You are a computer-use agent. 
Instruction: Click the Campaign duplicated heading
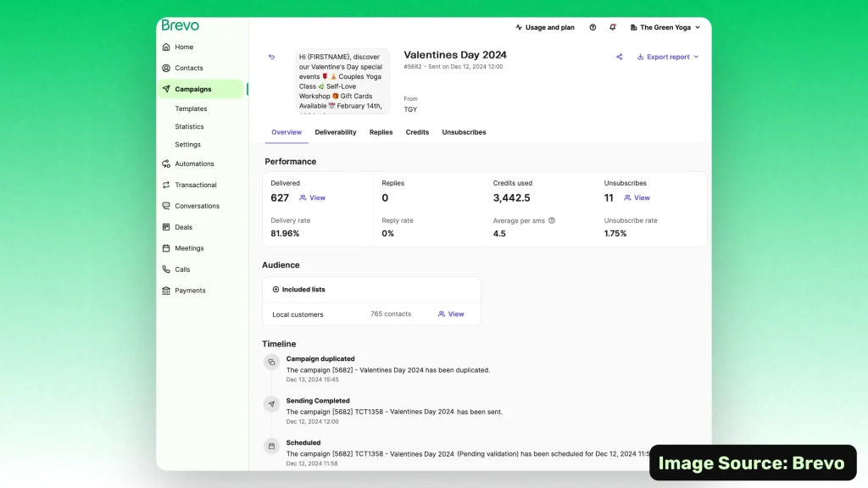pyautogui.click(x=320, y=358)
